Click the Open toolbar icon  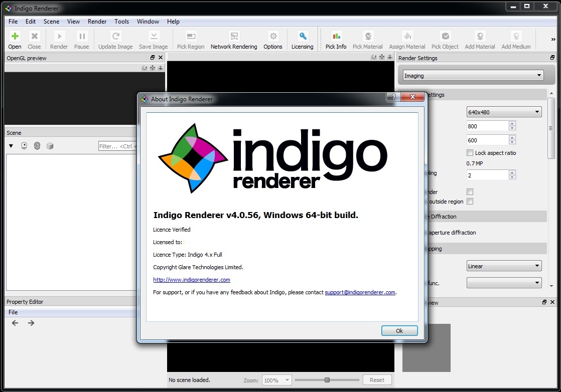click(x=15, y=40)
